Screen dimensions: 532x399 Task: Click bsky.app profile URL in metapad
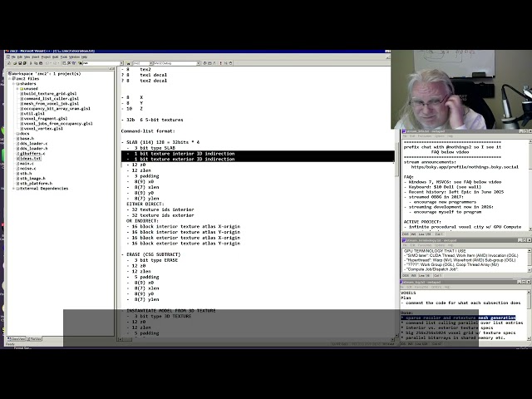pyautogui.click(x=465, y=167)
